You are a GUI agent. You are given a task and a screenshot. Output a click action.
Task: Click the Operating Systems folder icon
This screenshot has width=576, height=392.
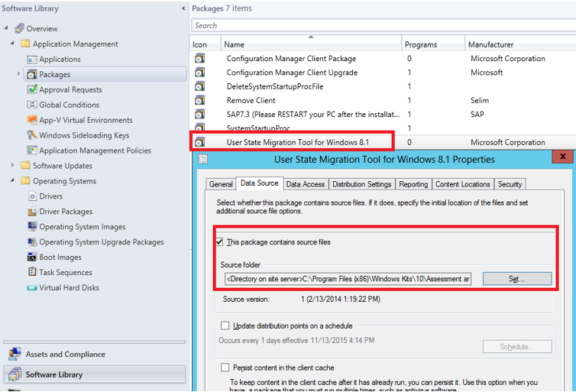(x=25, y=180)
